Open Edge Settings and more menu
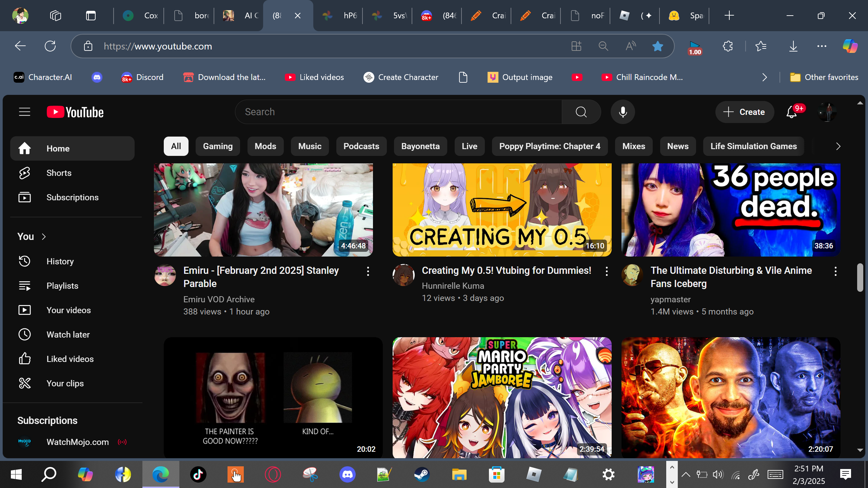This screenshot has width=868, height=488. (822, 46)
